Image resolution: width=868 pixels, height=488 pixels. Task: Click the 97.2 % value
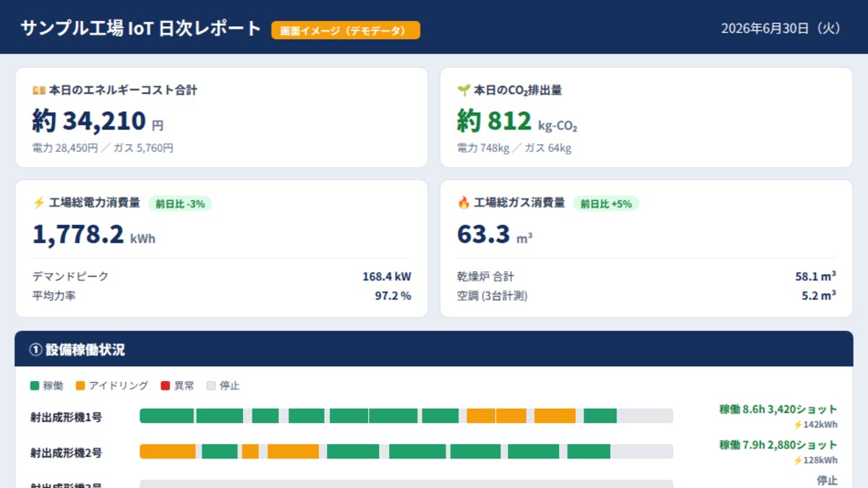click(x=393, y=296)
